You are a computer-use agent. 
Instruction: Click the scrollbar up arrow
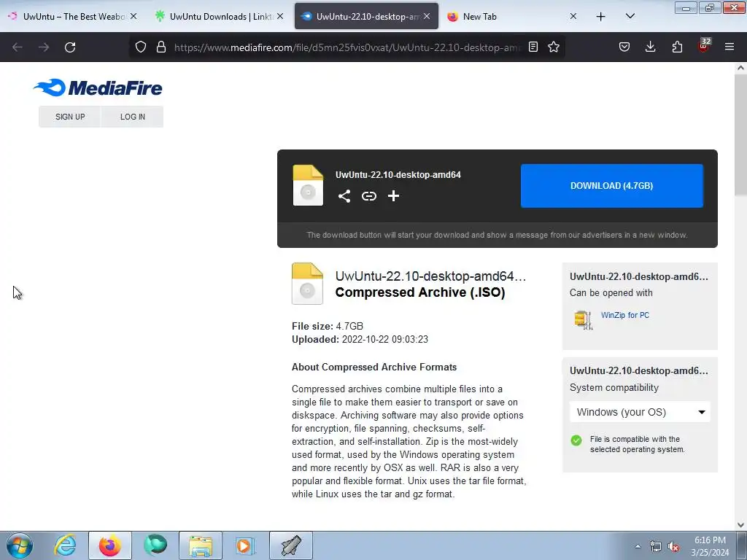tap(740, 68)
